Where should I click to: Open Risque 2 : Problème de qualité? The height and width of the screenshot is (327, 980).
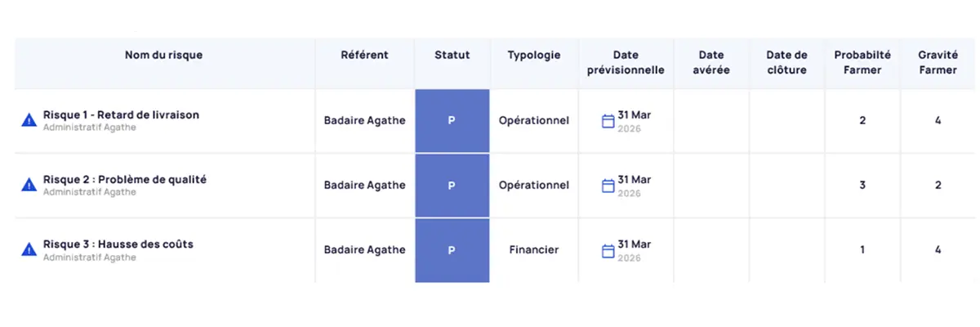coord(124,180)
